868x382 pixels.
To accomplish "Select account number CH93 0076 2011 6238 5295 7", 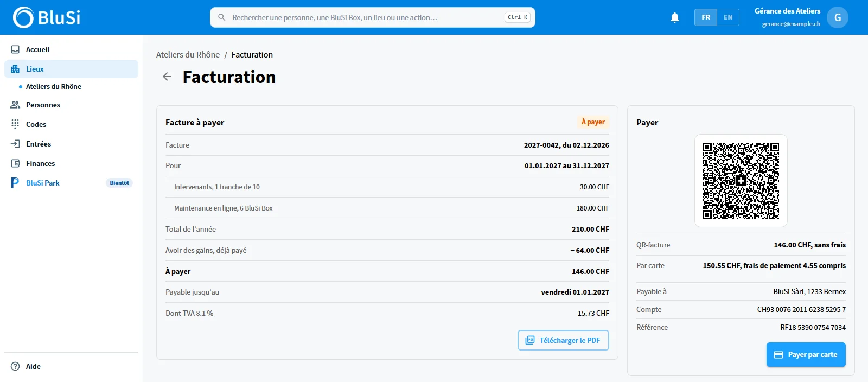I will [801, 309].
